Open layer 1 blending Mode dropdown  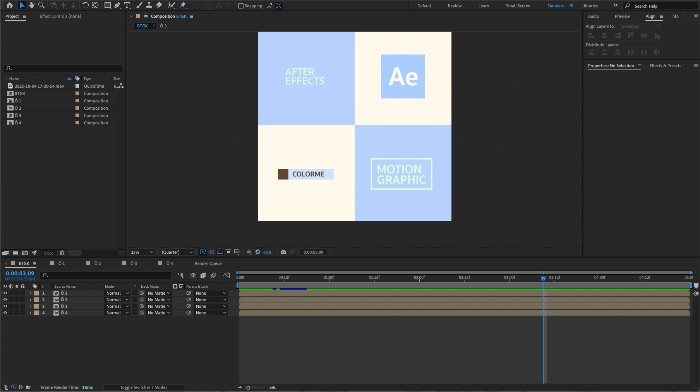[117, 293]
